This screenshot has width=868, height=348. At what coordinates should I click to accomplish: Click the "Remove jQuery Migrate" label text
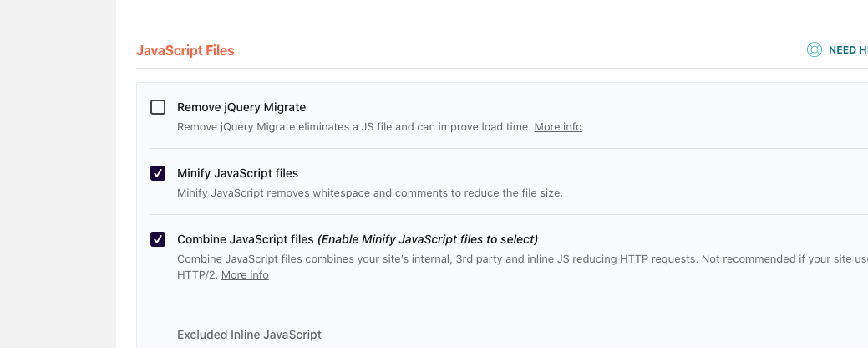[x=241, y=107]
